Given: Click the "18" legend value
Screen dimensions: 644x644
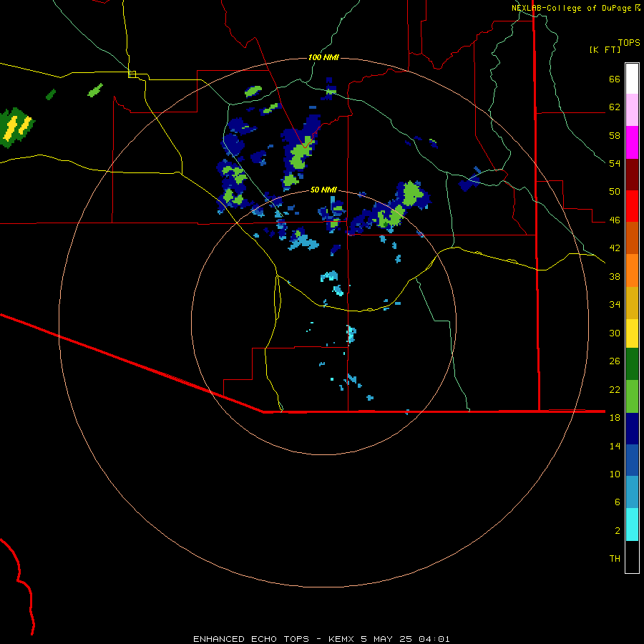Looking at the screenshot, I should [615, 418].
